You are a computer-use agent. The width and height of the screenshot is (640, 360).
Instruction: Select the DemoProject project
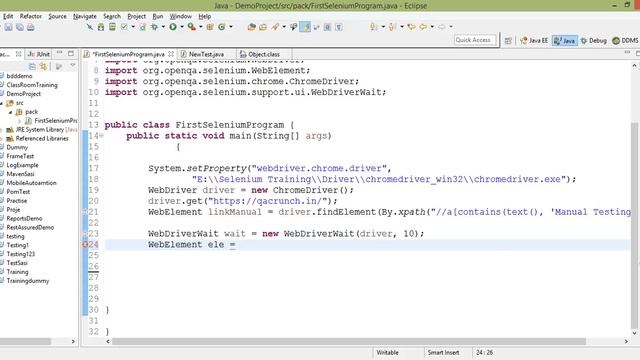(x=23, y=94)
